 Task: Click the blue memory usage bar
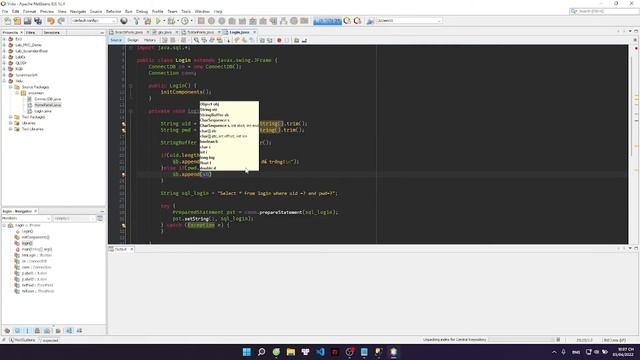pyautogui.click(x=327, y=21)
